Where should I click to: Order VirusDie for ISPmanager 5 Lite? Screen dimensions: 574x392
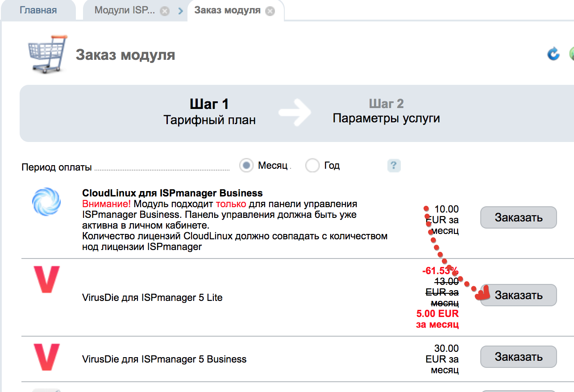point(518,295)
